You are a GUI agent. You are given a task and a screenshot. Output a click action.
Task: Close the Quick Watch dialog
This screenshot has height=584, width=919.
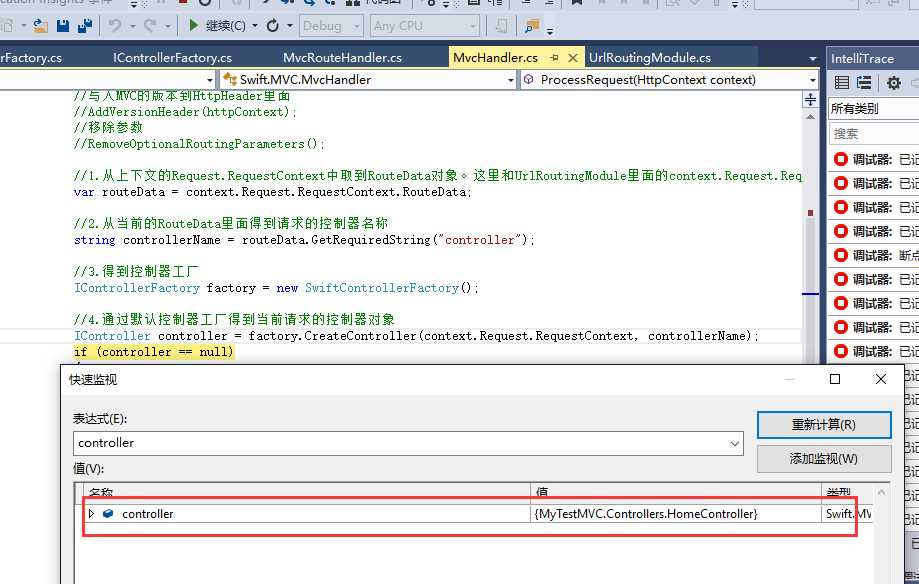pos(880,379)
